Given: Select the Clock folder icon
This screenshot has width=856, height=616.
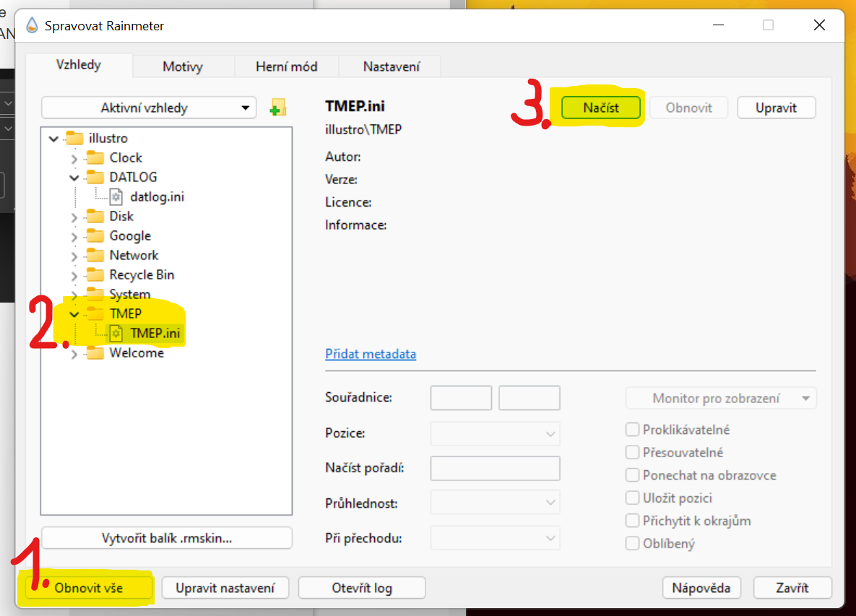Looking at the screenshot, I should (95, 157).
